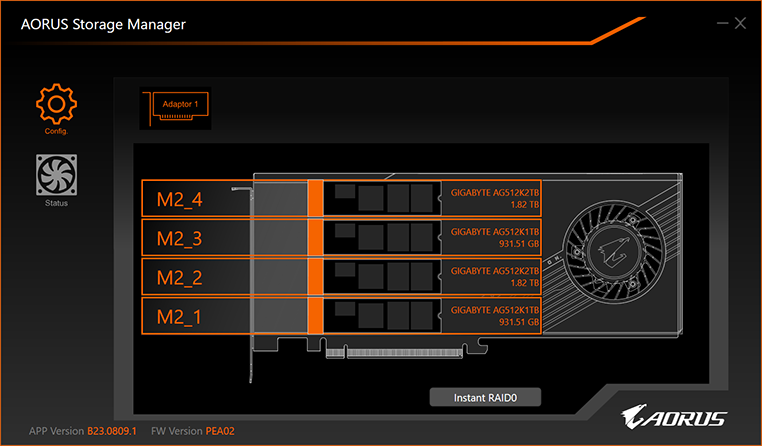Click the FW Version PEA02 text
Screen dimensions: 762x446
click(193, 431)
